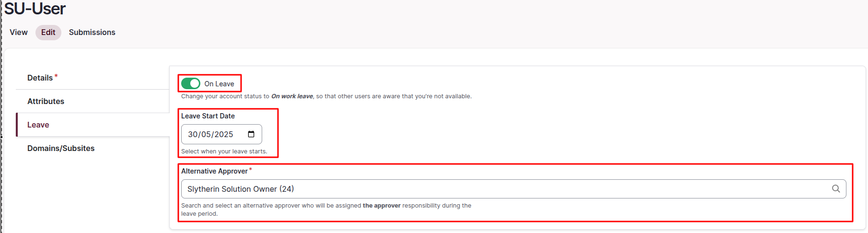Focus the Alternative Approver search field

click(x=503, y=189)
